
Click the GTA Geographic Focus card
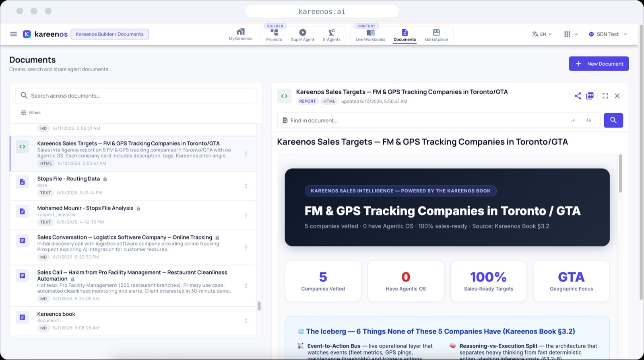(571, 281)
